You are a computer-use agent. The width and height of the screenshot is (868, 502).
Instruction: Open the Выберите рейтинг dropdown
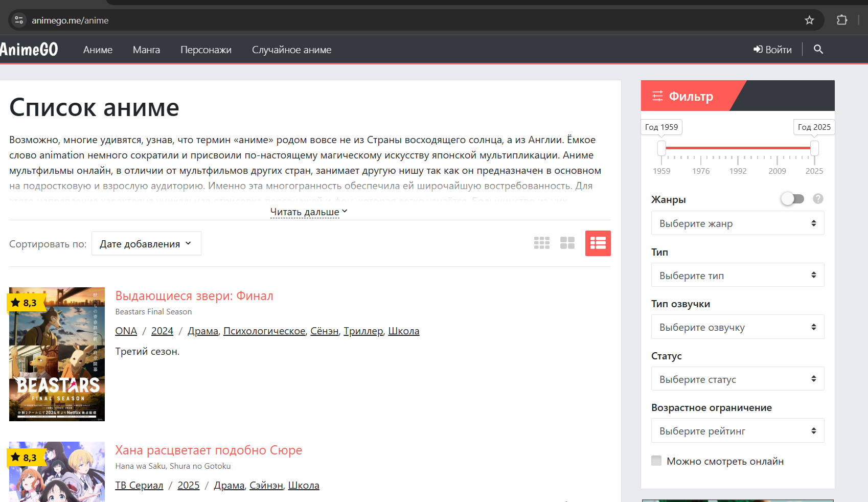738,431
